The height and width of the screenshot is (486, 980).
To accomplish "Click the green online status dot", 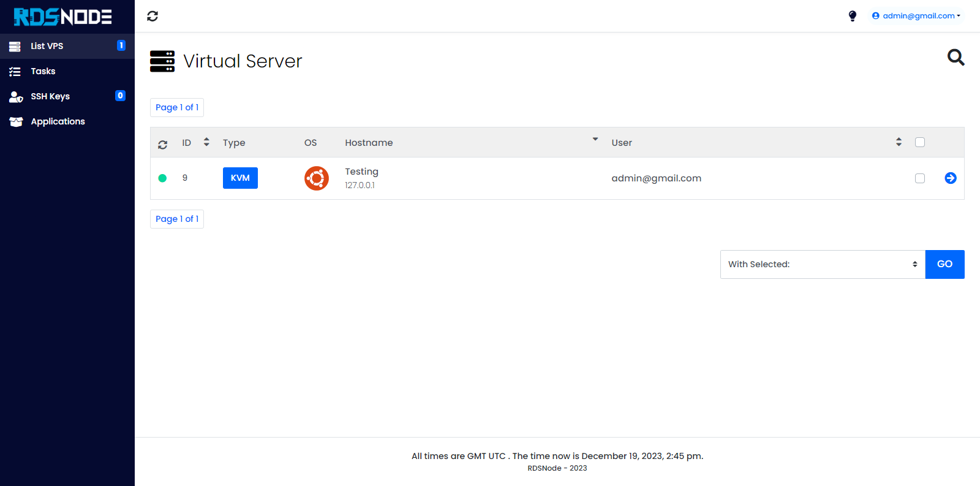I will click(x=162, y=178).
